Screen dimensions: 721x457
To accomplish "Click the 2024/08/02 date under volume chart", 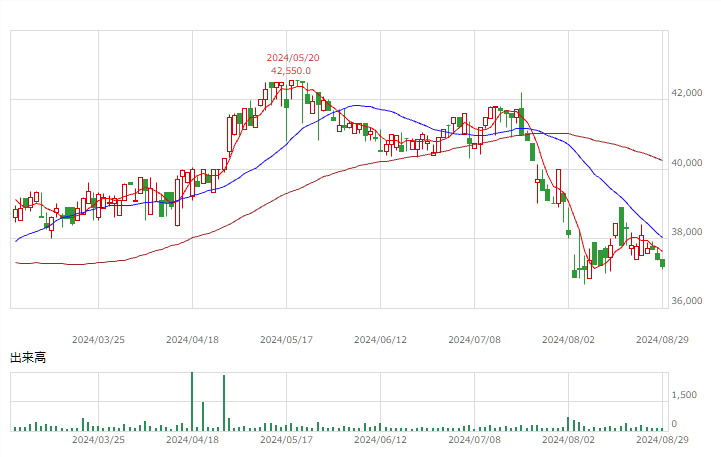I will tap(568, 440).
